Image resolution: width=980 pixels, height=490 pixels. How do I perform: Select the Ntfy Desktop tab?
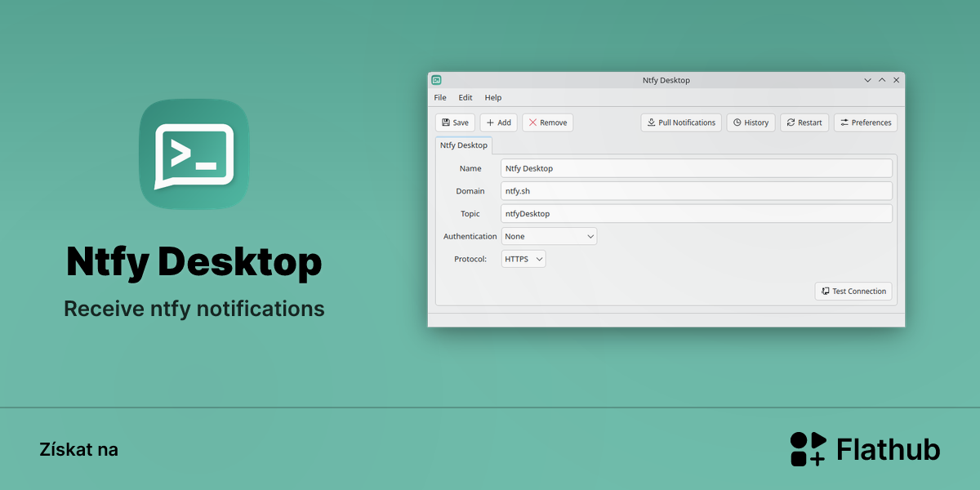point(464,145)
